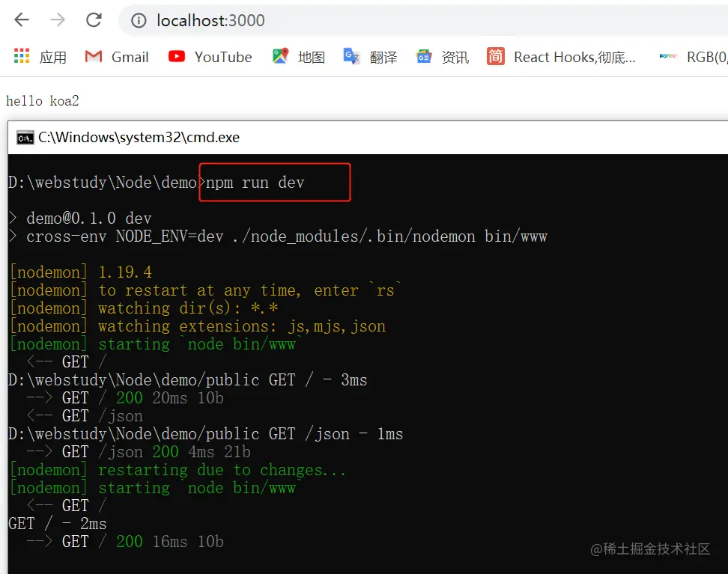Open the YouTube bookmark
The width and height of the screenshot is (728, 574).
coord(223,57)
